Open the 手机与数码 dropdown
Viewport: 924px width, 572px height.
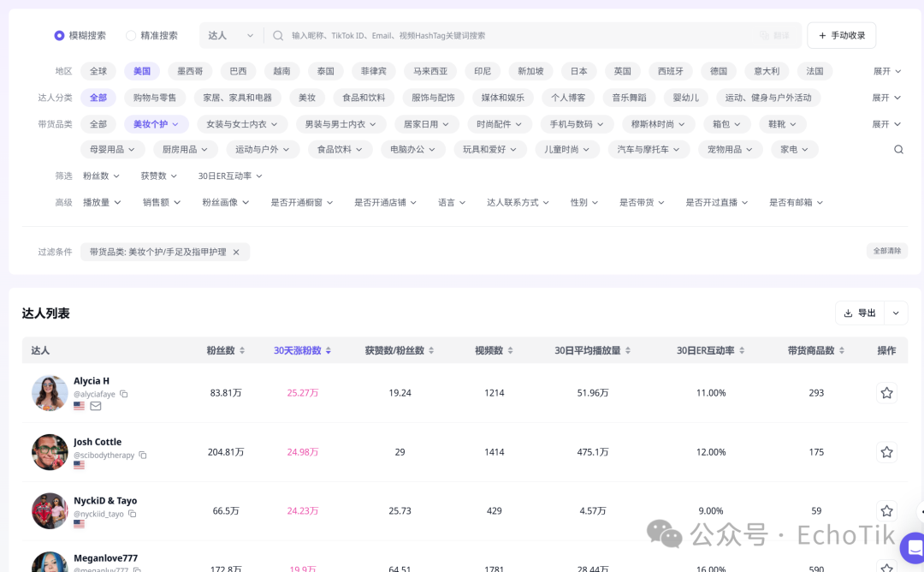pos(577,124)
